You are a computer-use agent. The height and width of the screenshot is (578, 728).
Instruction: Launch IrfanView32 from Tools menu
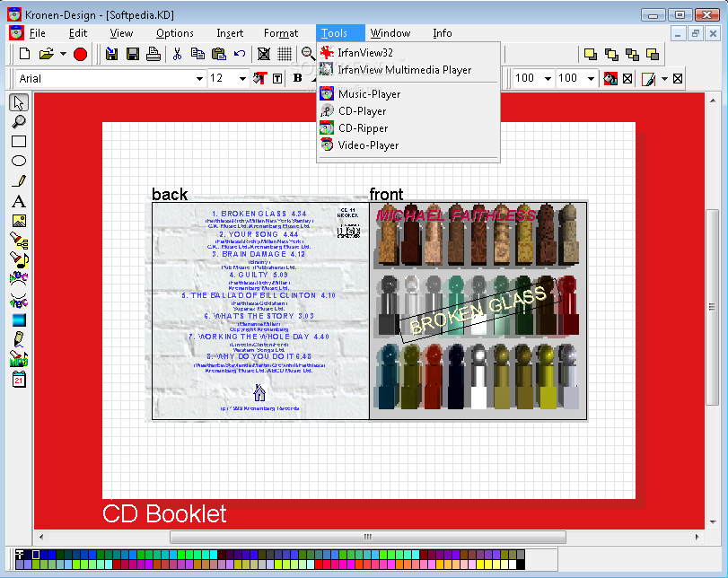click(x=408, y=52)
